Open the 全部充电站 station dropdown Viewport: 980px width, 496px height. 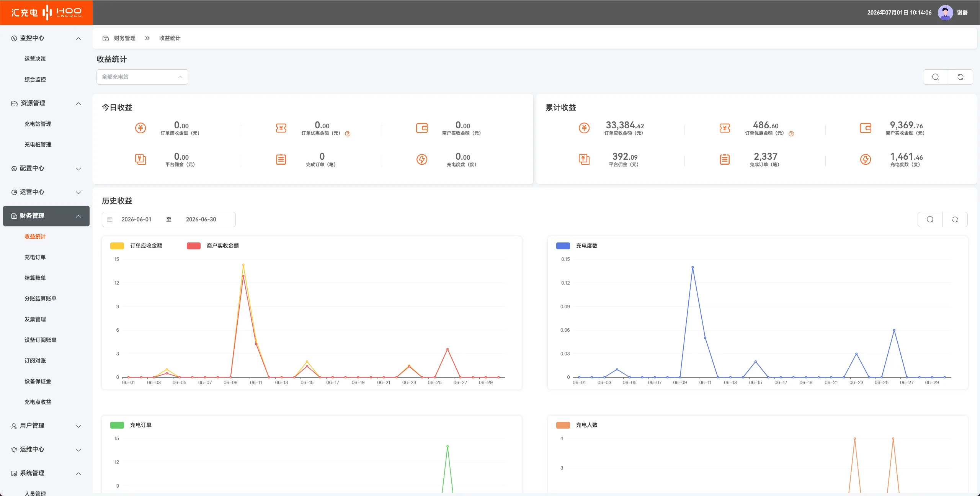142,77
